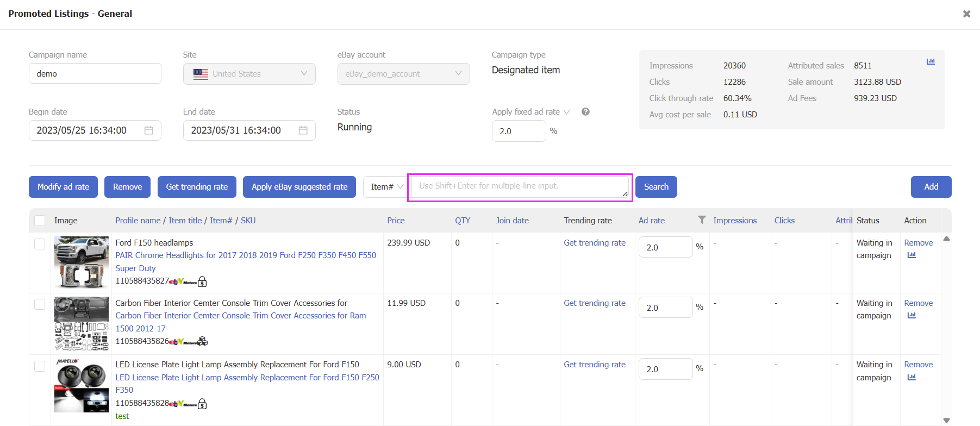View statistics chart icon for Ford F150 headlamps
Image resolution: width=980 pixels, height=426 pixels.
pyautogui.click(x=912, y=255)
